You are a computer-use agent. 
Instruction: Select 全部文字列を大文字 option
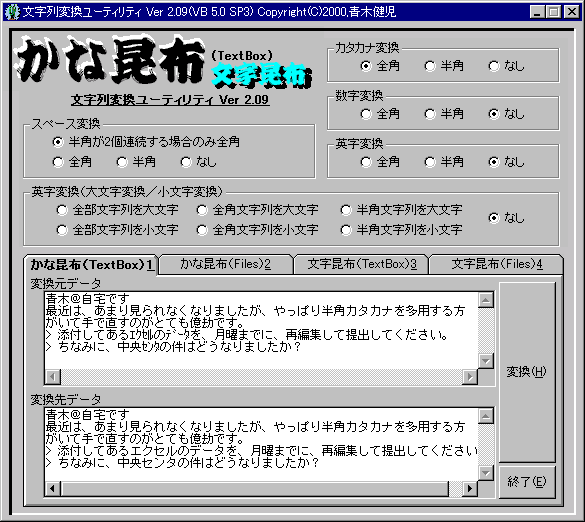pos(117,210)
